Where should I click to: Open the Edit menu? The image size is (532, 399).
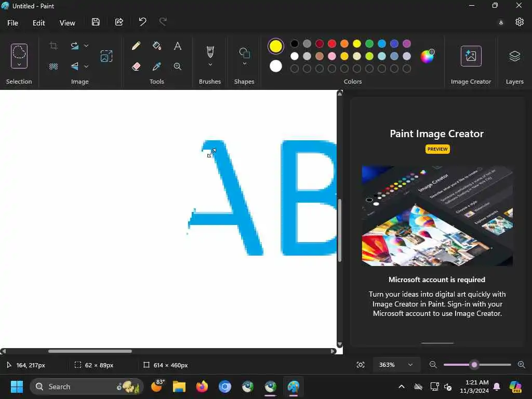(38, 23)
